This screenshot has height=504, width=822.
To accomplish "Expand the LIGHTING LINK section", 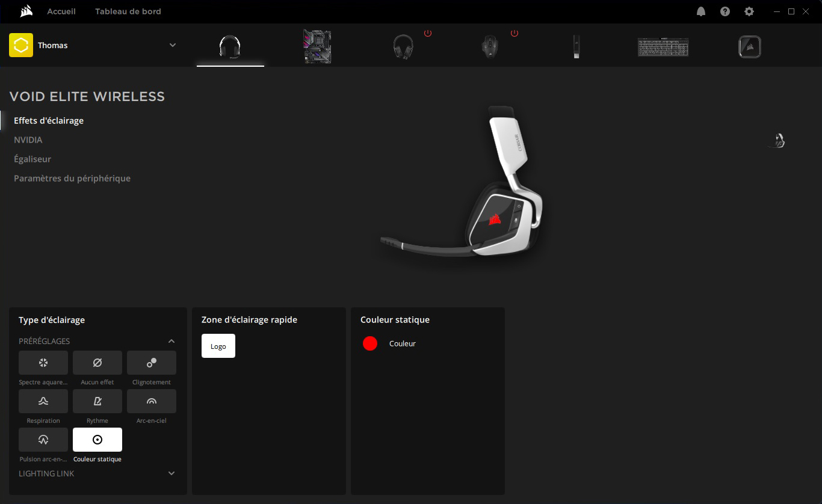I will [x=172, y=473].
